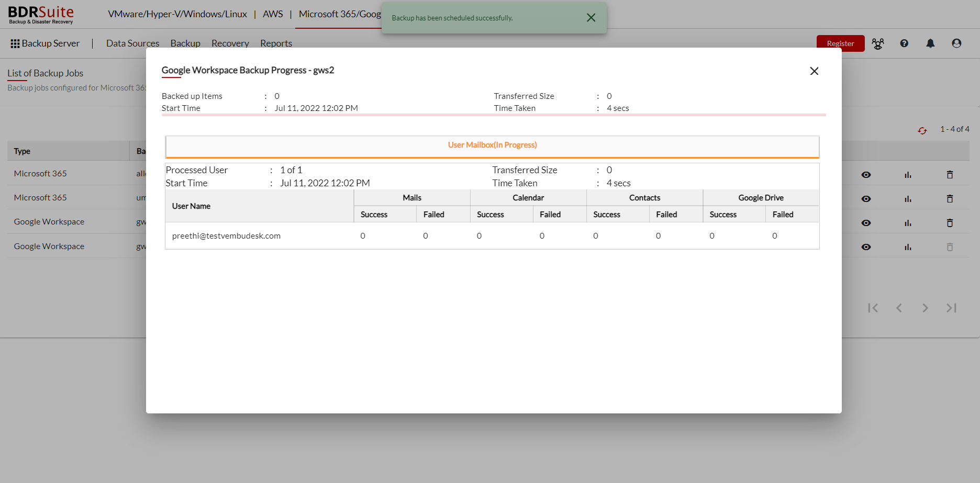
Task: Click the Mails column header
Action: tap(412, 198)
